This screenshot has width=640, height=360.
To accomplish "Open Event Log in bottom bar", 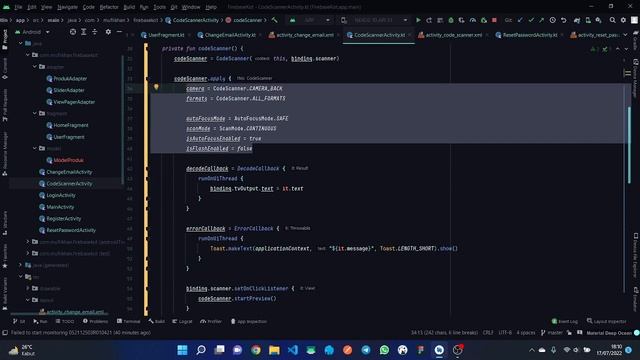I will [x=564, y=321].
